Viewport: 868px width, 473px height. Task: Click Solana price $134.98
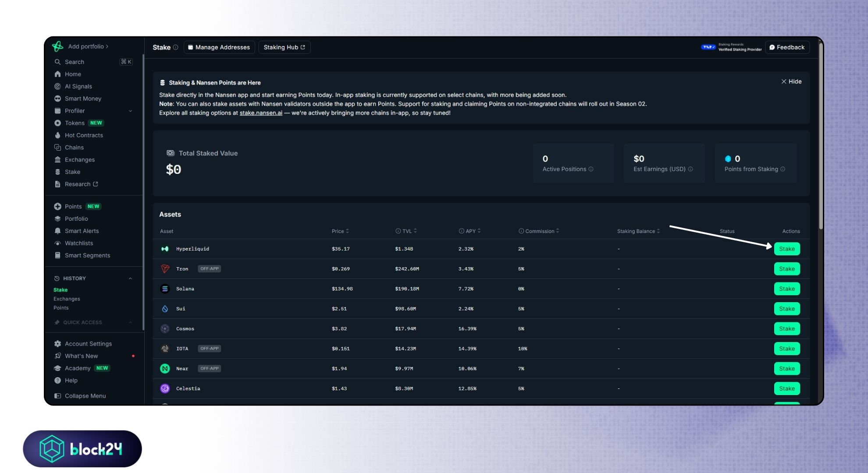click(342, 289)
